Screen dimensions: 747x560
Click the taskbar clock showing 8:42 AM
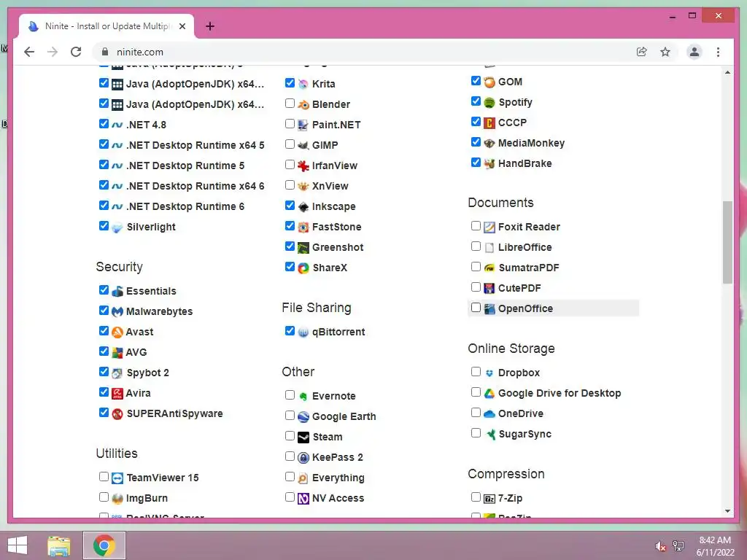tap(715, 540)
